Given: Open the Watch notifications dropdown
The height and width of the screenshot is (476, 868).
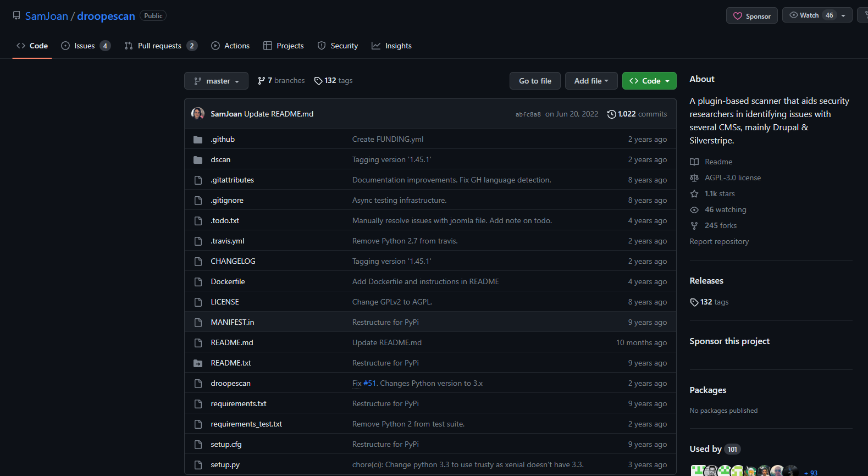Looking at the screenshot, I should pyautogui.click(x=817, y=15).
